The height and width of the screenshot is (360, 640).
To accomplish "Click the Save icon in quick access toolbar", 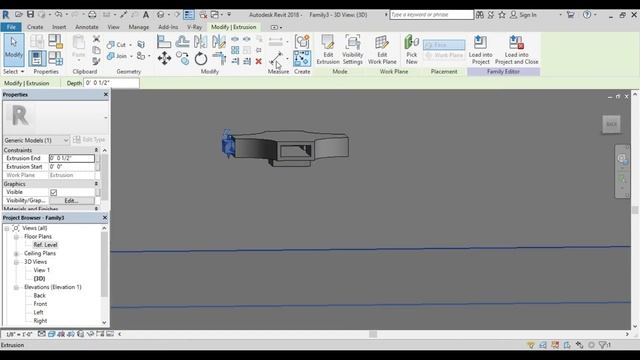I will (30, 15).
